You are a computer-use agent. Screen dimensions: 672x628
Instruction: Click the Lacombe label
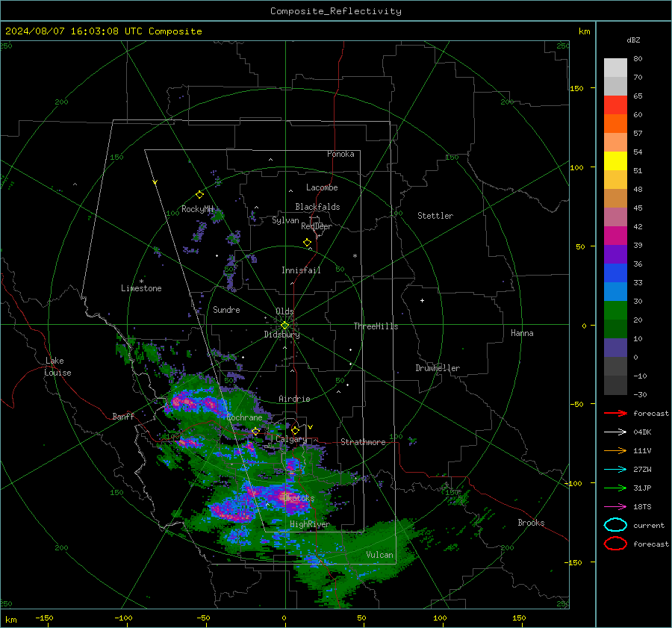(322, 187)
